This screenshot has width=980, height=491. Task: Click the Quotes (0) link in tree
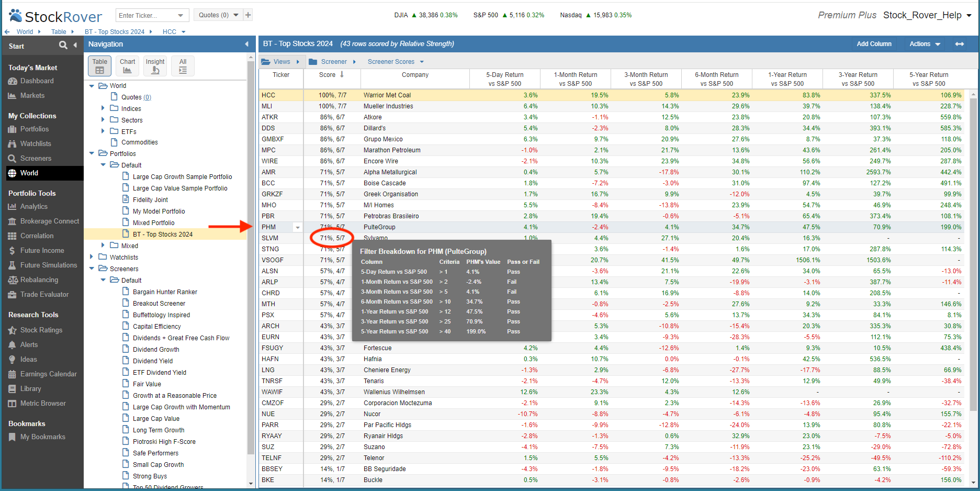(x=136, y=97)
